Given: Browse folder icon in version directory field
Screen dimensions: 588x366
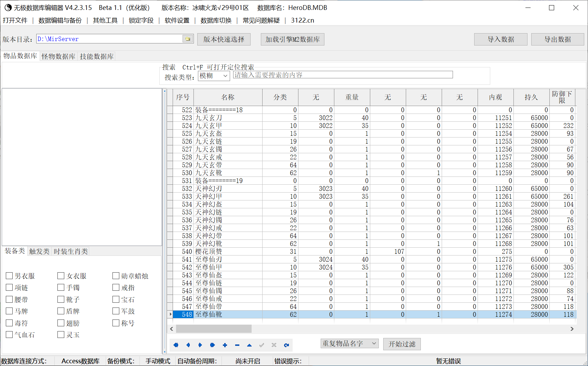Looking at the screenshot, I should (188, 39).
